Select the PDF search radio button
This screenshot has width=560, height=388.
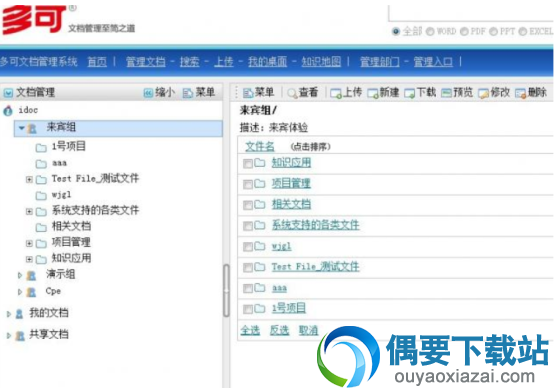(464, 31)
